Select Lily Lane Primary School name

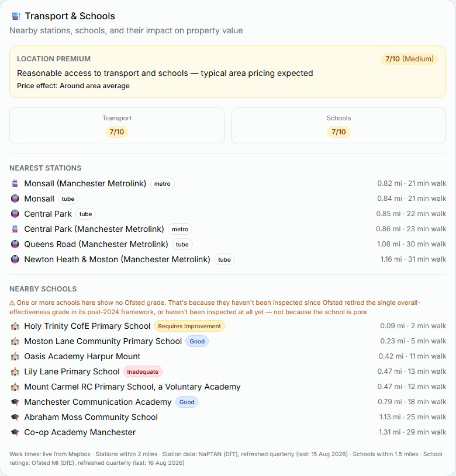72,371
